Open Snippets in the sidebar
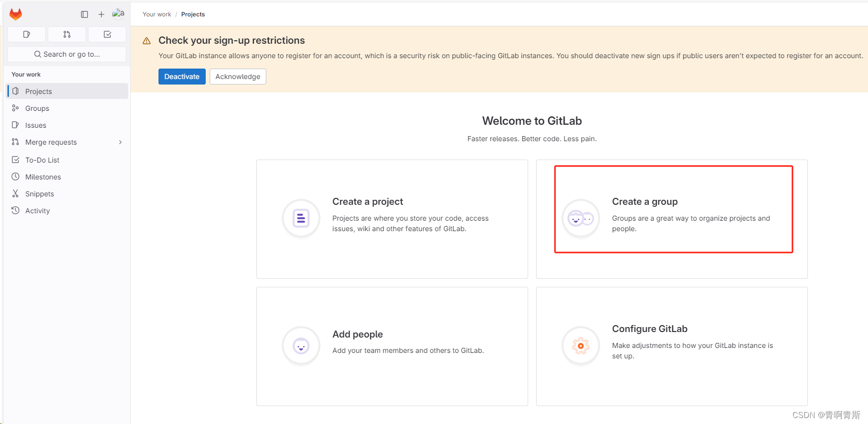Image resolution: width=868 pixels, height=424 pixels. coord(67,194)
